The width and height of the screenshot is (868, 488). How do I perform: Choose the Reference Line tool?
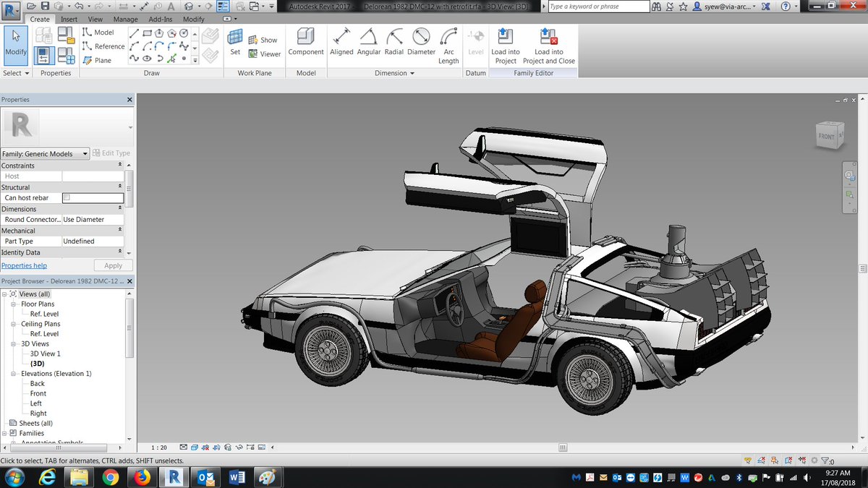click(103, 46)
